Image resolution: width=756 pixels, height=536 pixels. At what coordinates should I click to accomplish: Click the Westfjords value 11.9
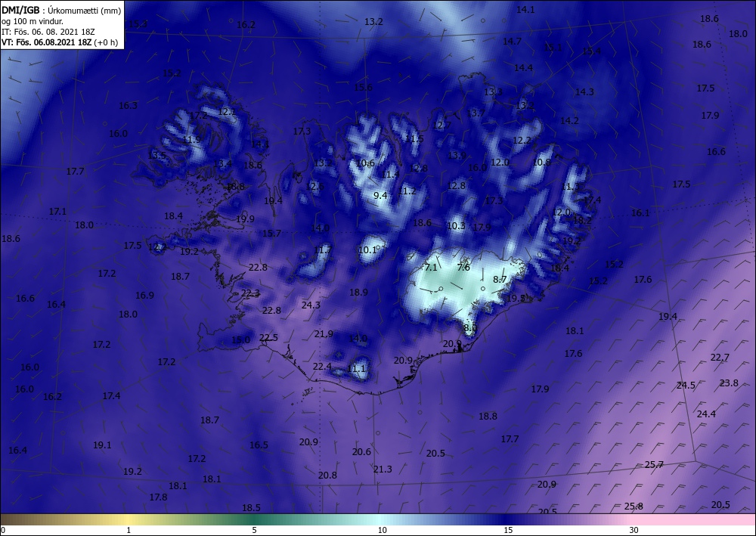click(192, 140)
